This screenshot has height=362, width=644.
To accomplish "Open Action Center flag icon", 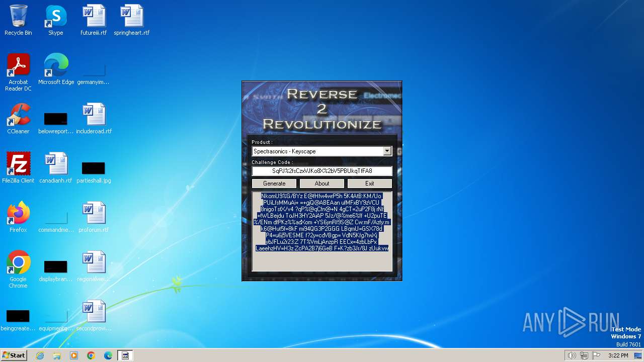I will [596, 355].
